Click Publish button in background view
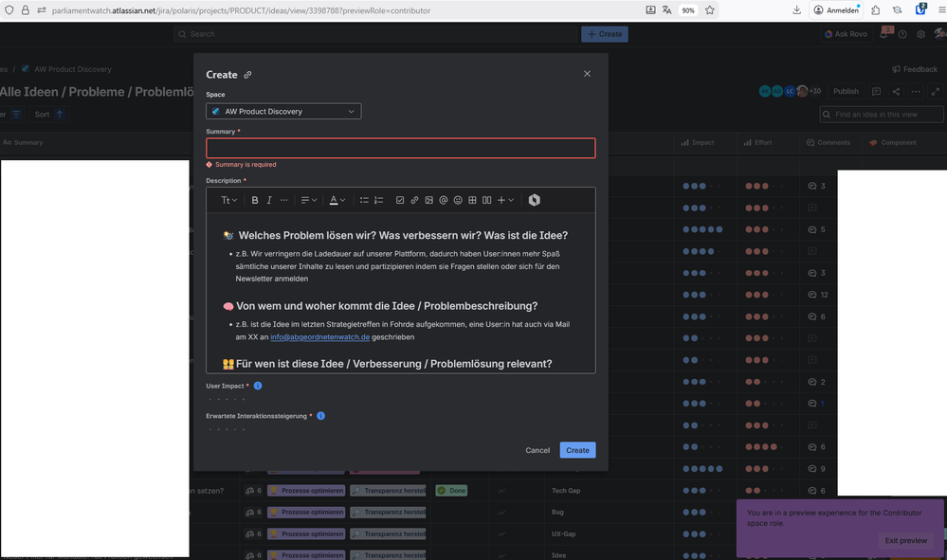Image resolution: width=947 pixels, height=560 pixels. pos(846,91)
